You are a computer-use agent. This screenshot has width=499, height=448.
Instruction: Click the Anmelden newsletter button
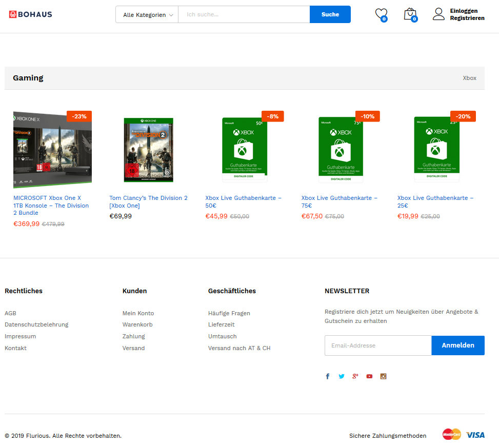[x=458, y=345]
